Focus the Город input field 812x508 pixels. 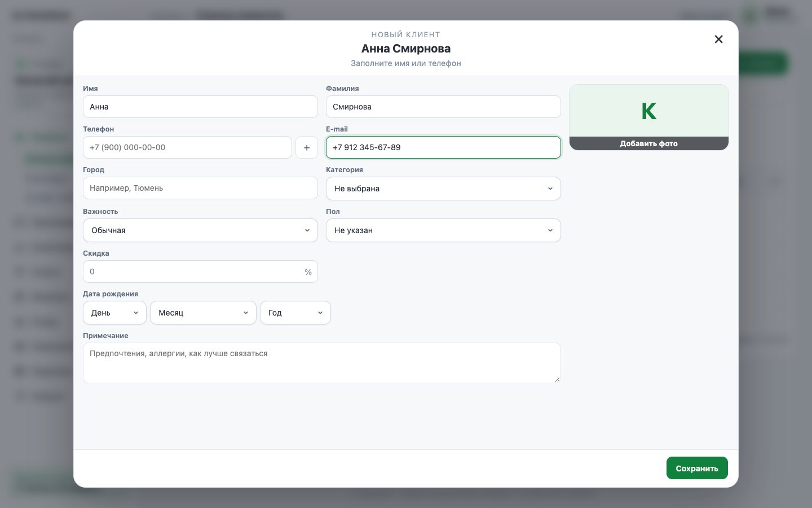coord(200,188)
